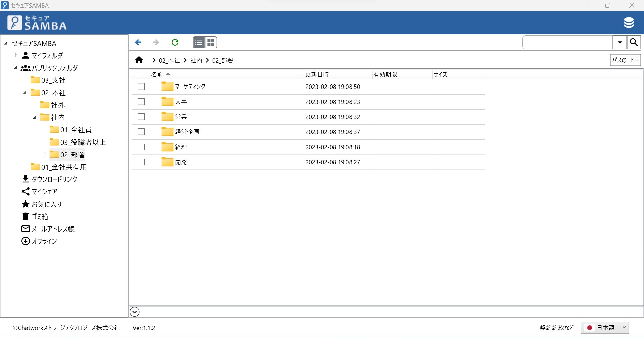Image resolution: width=644 pixels, height=338 pixels.
Task: Open the 契約約款など link
Action: [x=557, y=328]
